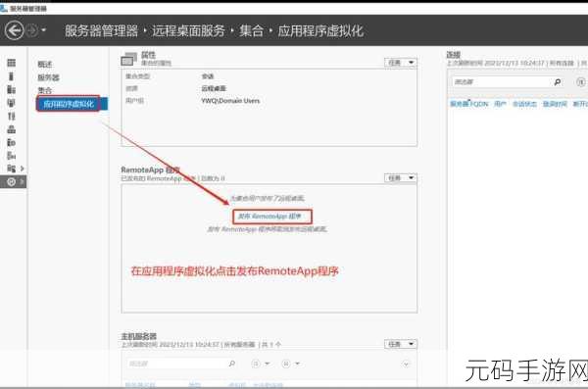The image size is (588, 389).
Task: Open 任务 dropdown in RemoteApp 程序 panel
Action: tap(401, 177)
